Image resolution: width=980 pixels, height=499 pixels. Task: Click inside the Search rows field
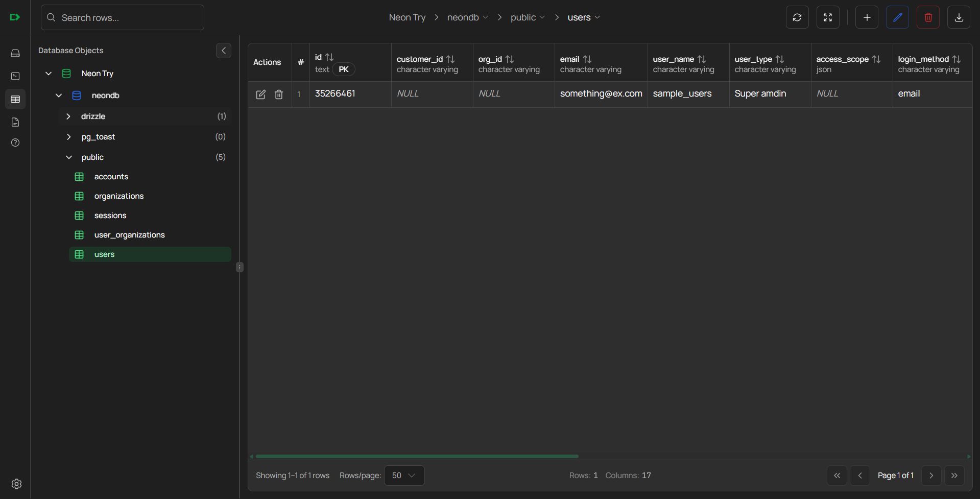tap(123, 17)
